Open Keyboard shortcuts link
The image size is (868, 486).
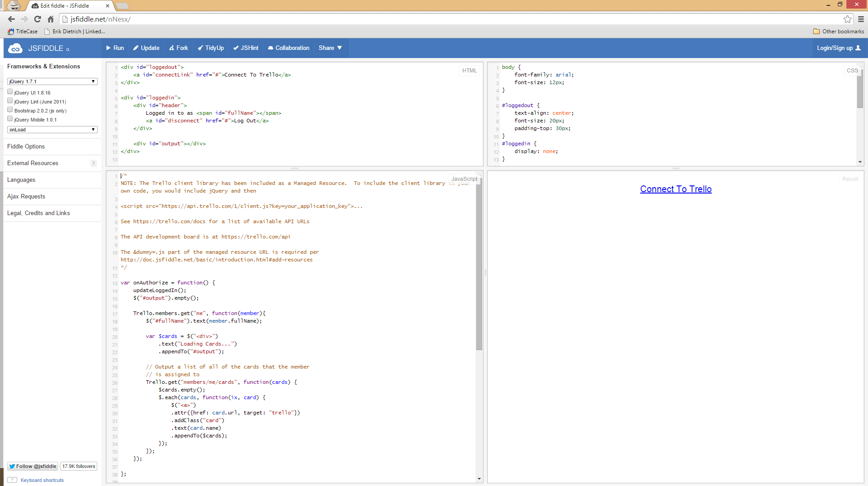point(42,480)
